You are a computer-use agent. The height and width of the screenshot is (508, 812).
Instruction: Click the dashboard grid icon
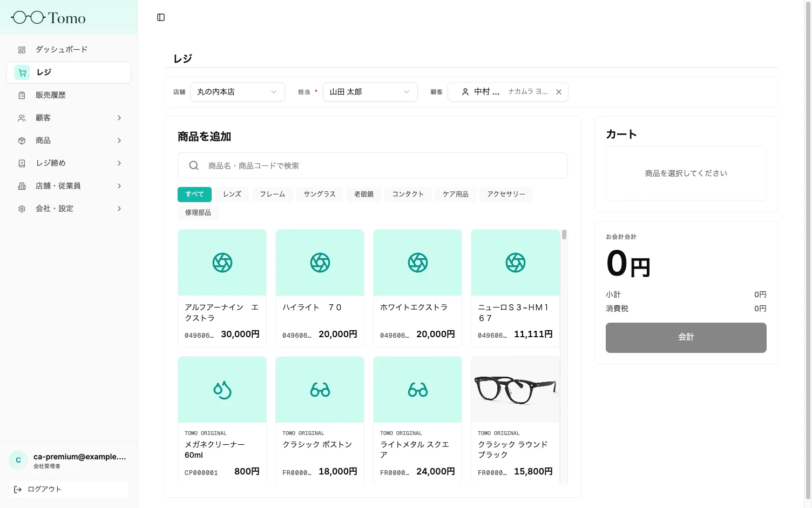pos(22,50)
